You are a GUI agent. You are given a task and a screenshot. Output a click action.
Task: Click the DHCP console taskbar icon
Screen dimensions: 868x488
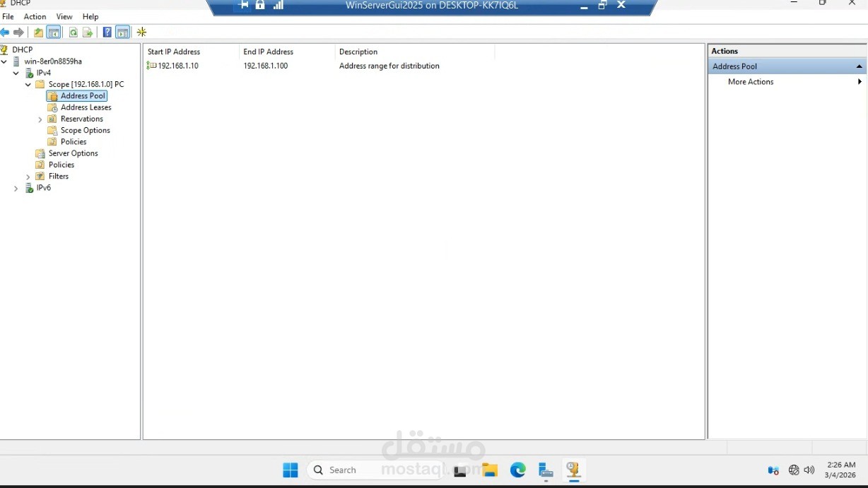pyautogui.click(x=573, y=470)
